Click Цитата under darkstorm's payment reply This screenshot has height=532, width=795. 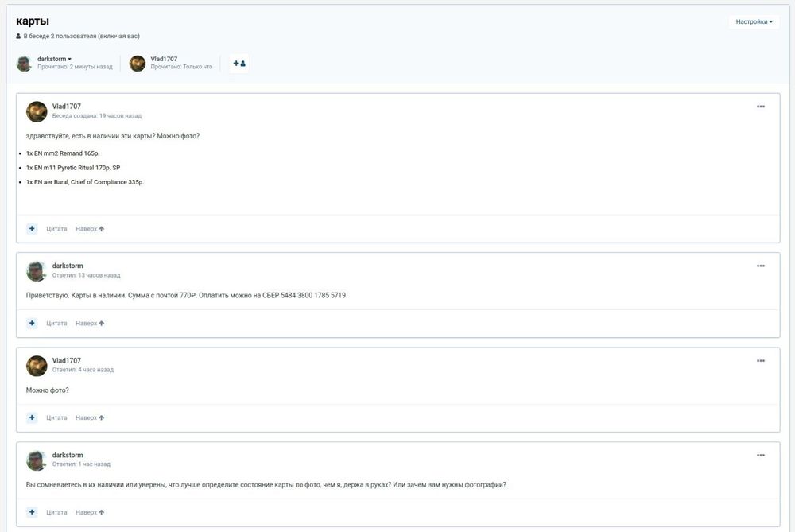pyautogui.click(x=56, y=324)
